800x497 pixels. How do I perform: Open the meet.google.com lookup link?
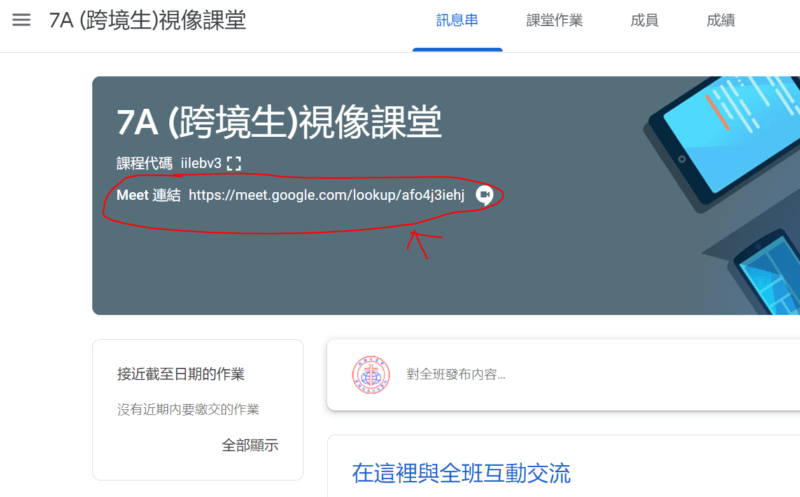(326, 195)
